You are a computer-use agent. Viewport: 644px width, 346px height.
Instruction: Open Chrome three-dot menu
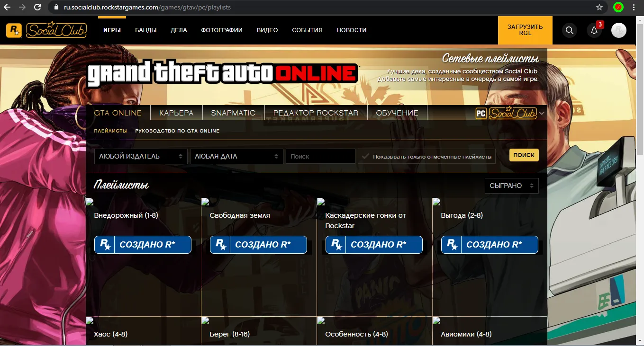[634, 8]
